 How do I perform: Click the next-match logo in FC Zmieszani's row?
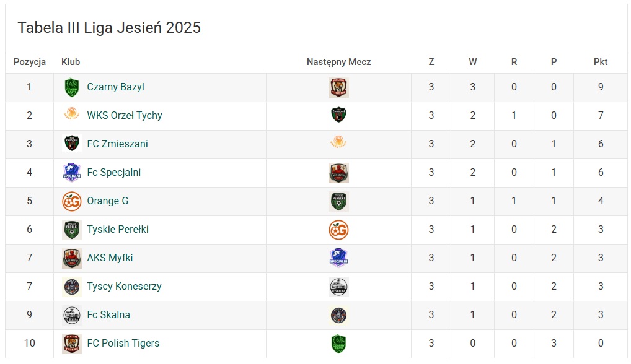click(338, 144)
